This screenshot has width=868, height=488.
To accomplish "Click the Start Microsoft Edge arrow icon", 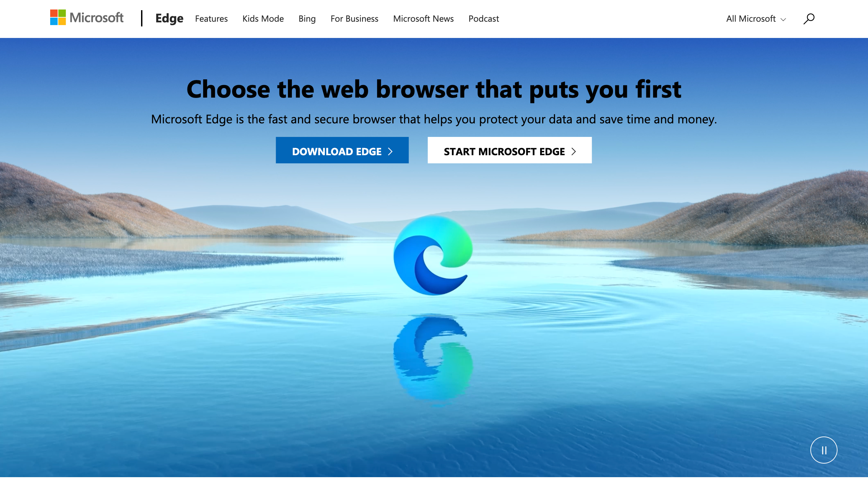I will point(574,151).
